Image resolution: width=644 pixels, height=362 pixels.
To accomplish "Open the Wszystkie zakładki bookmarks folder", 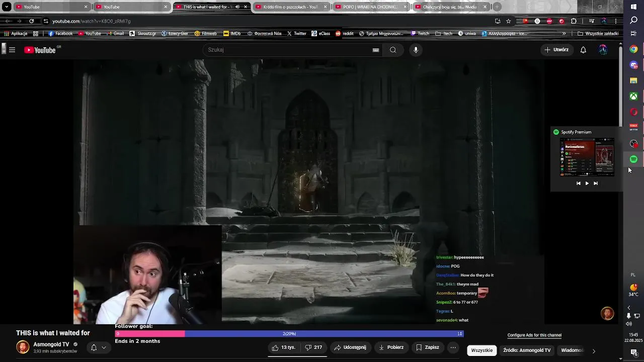I will (x=598, y=34).
